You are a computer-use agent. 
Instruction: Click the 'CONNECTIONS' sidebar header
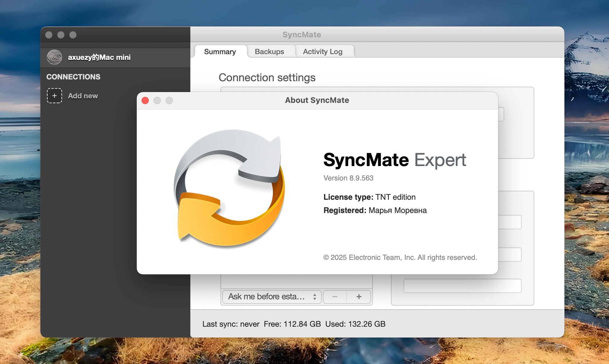[x=73, y=77]
